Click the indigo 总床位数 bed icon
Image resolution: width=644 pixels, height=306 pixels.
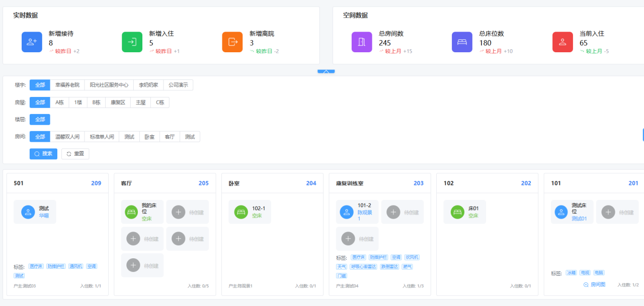pos(462,42)
